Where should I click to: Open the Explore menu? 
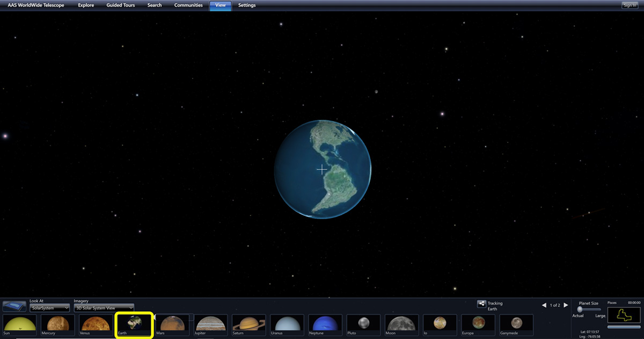pyautogui.click(x=86, y=5)
